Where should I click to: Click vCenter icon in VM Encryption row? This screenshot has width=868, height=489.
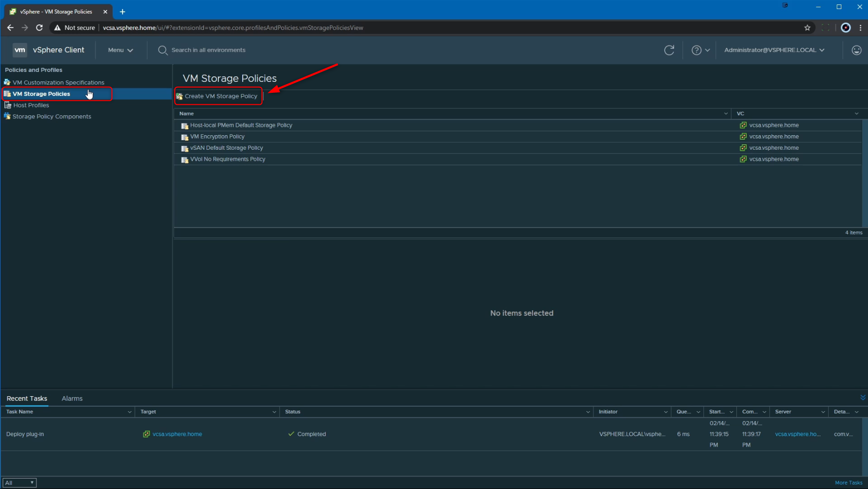[743, 136]
